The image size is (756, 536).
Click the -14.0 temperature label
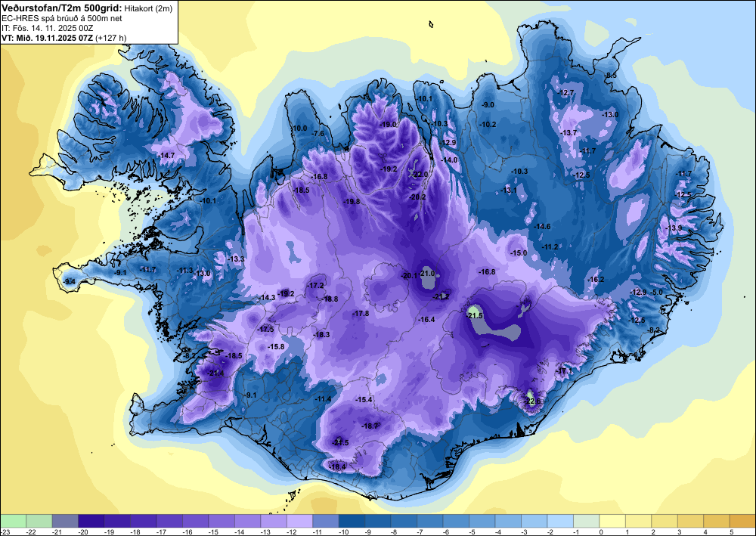coord(449,160)
